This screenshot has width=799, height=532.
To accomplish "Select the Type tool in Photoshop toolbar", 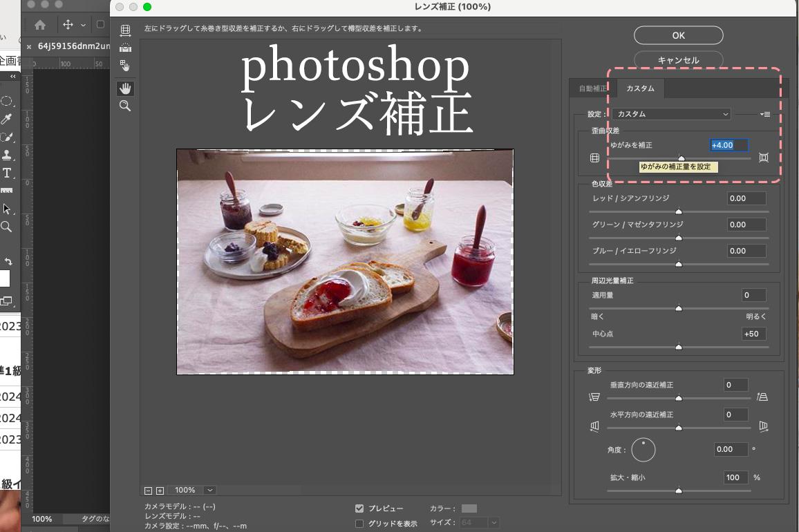I will click(x=7, y=173).
